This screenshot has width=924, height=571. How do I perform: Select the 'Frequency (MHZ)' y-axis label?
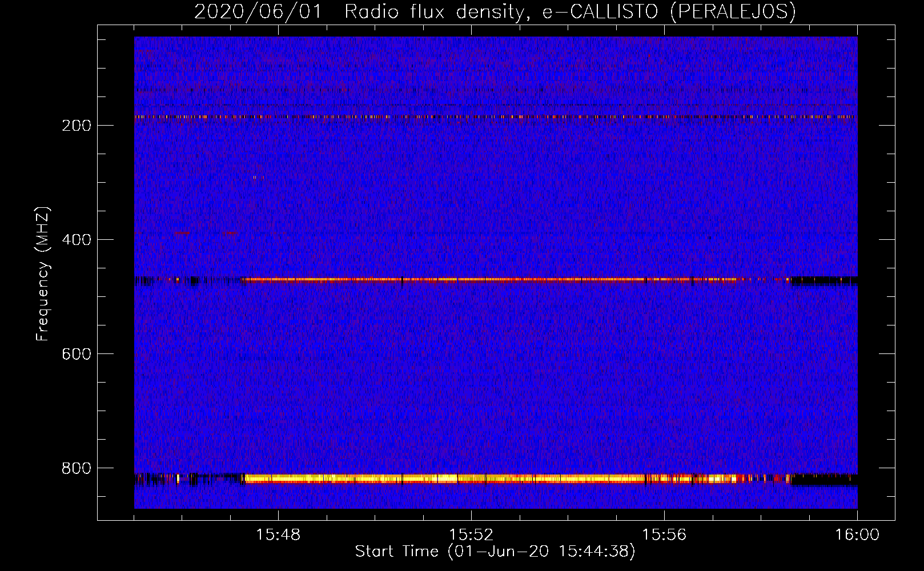(x=43, y=274)
